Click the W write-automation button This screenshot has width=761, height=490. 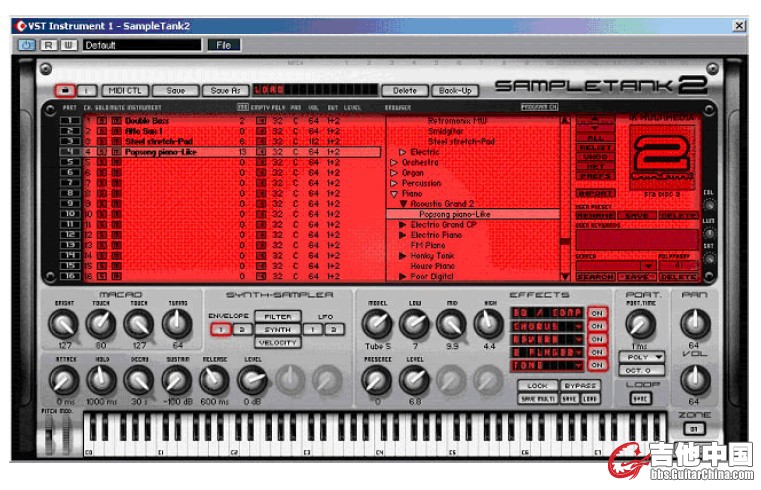68,45
